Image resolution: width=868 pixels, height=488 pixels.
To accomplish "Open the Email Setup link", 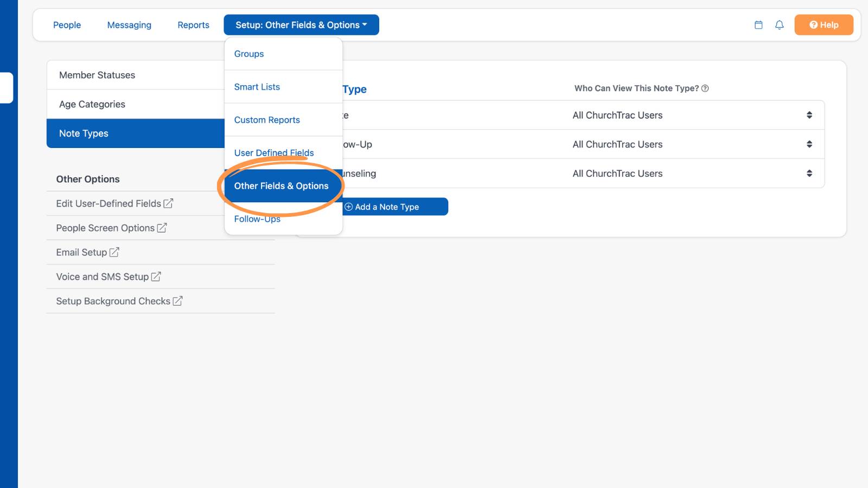I will (x=87, y=252).
